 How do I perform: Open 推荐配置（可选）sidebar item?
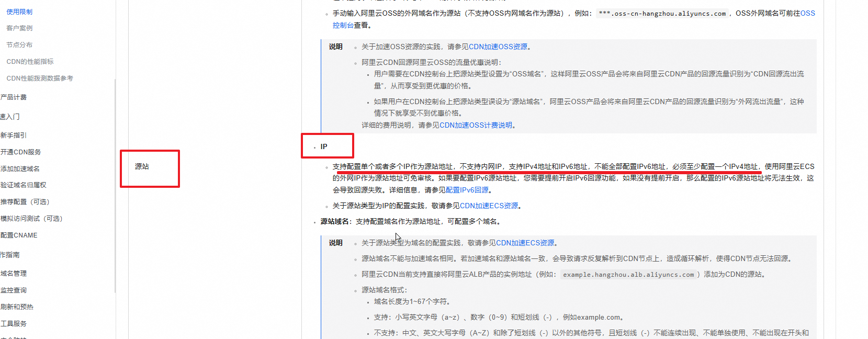pyautogui.click(x=25, y=202)
